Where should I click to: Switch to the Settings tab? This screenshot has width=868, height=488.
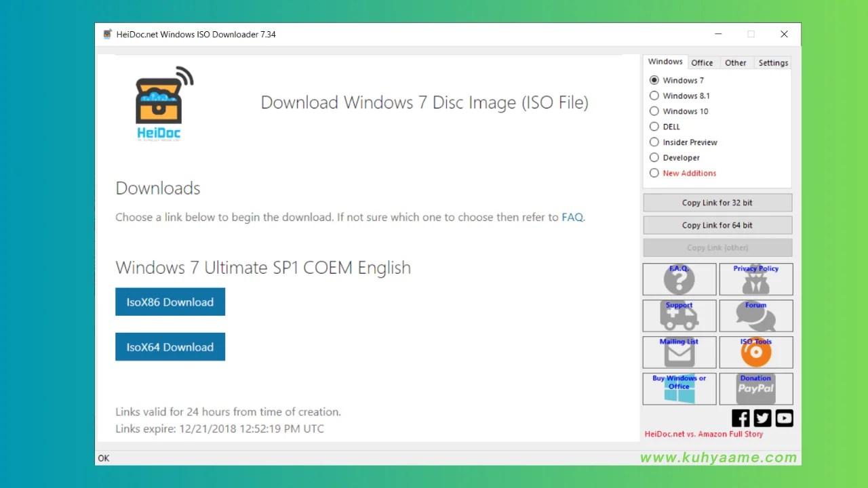pos(773,63)
